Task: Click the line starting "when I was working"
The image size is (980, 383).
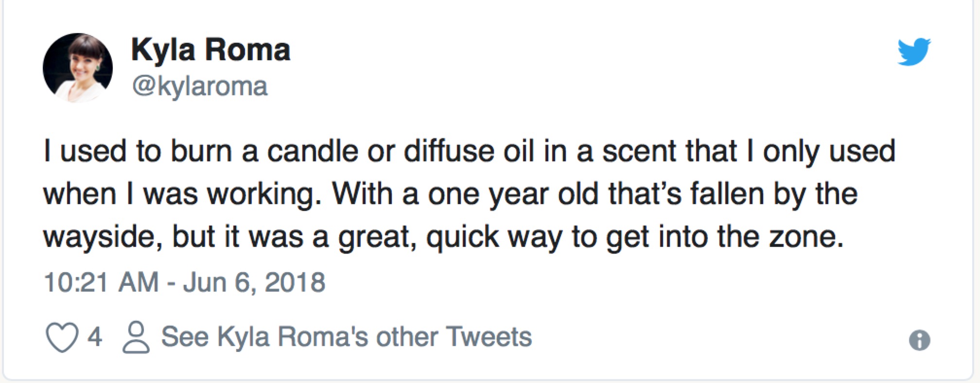Action: 450,193
